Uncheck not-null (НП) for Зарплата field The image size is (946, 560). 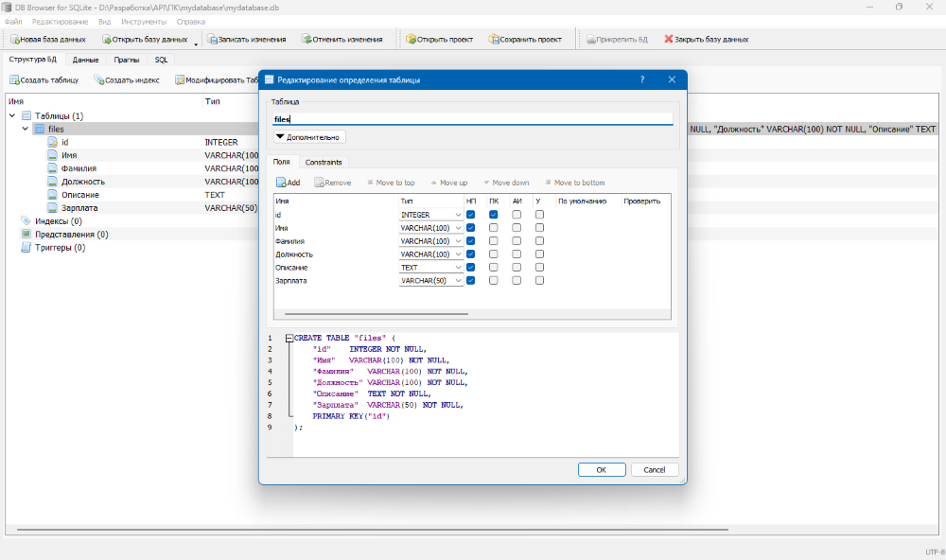[x=470, y=280]
